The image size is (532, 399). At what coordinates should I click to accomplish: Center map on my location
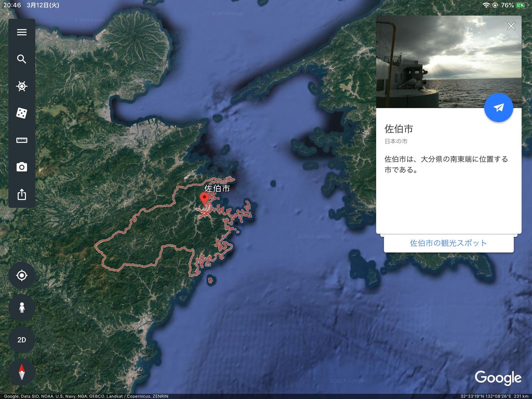pos(22,275)
